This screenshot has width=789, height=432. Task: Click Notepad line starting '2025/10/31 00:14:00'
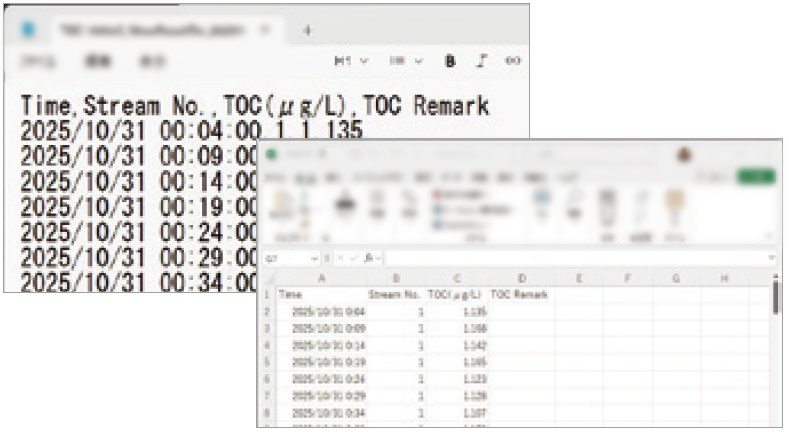coord(140,181)
